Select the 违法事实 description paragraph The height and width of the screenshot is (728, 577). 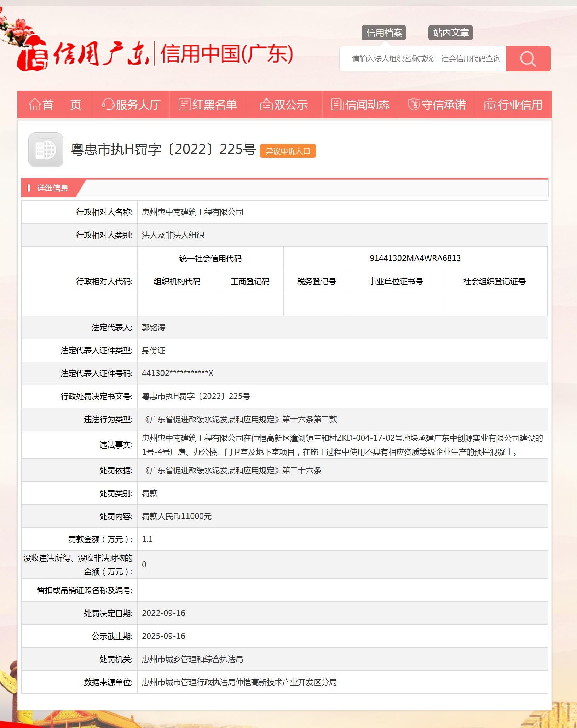pos(342,445)
